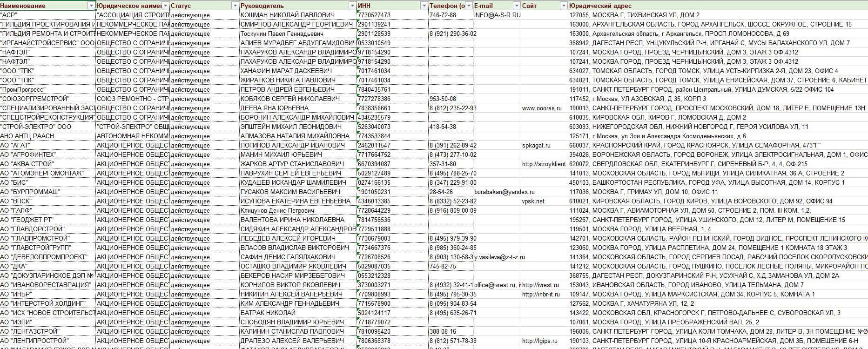Select director Клицунов Денис Петрович cell

click(298, 210)
